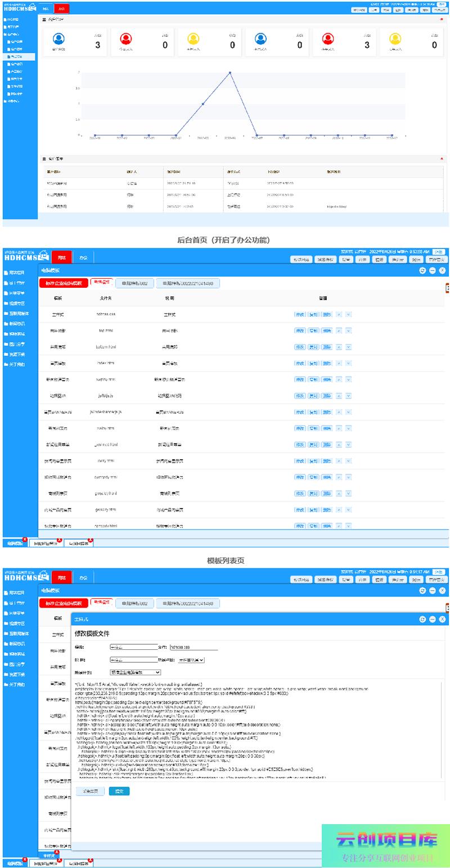Click 复制 button for top.html row
The width and height of the screenshot is (450, 868).
(313, 331)
